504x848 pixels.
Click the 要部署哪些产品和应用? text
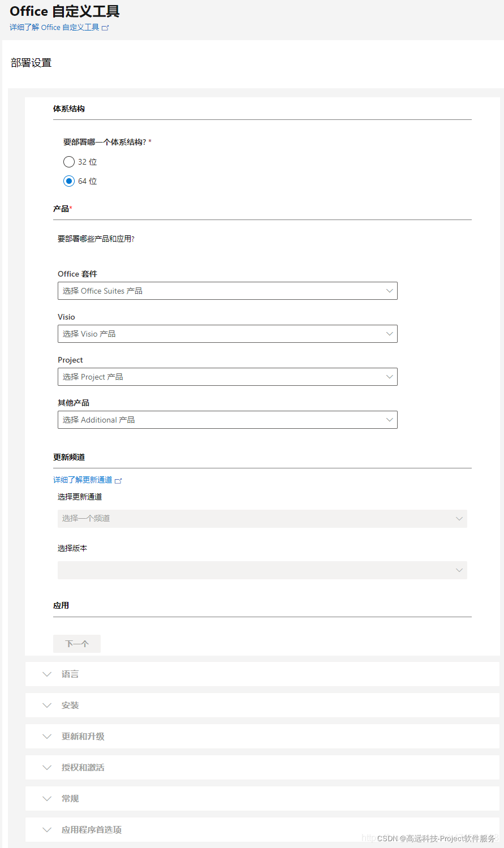pos(96,239)
